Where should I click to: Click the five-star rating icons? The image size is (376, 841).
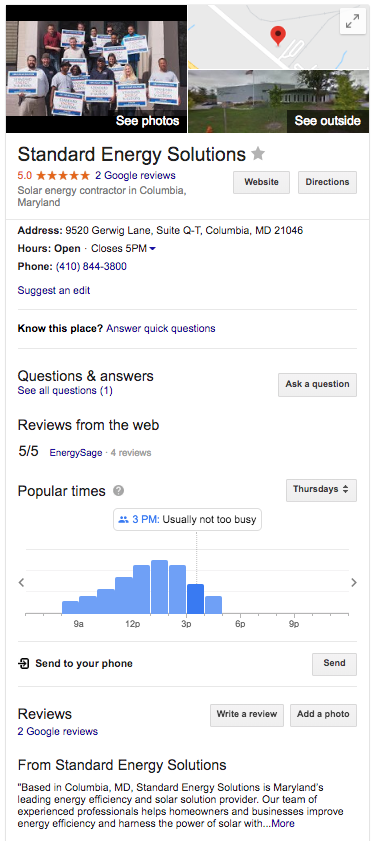[63, 175]
